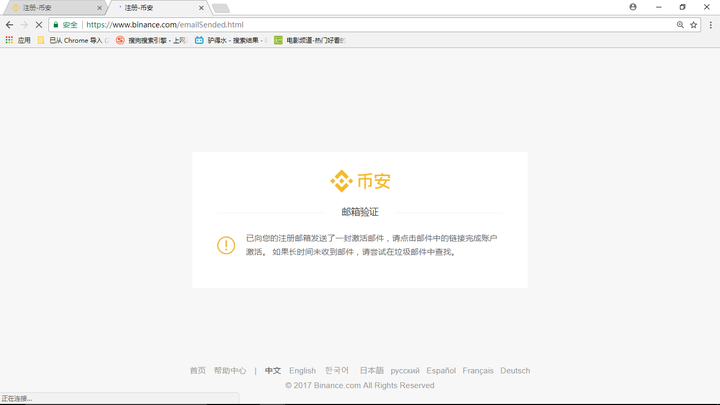This screenshot has height=405, width=720.
Task: Select the '中文' language link
Action: click(x=273, y=371)
